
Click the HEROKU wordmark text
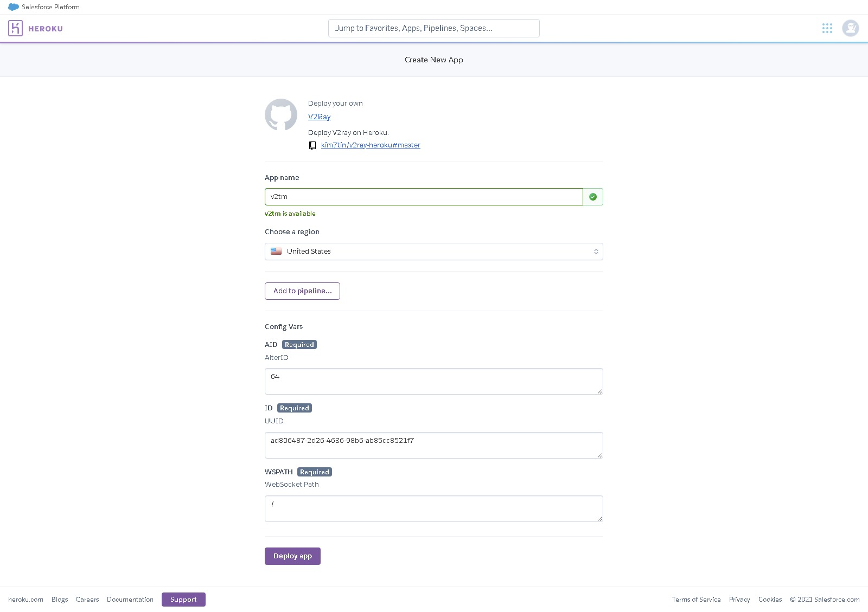coord(46,29)
